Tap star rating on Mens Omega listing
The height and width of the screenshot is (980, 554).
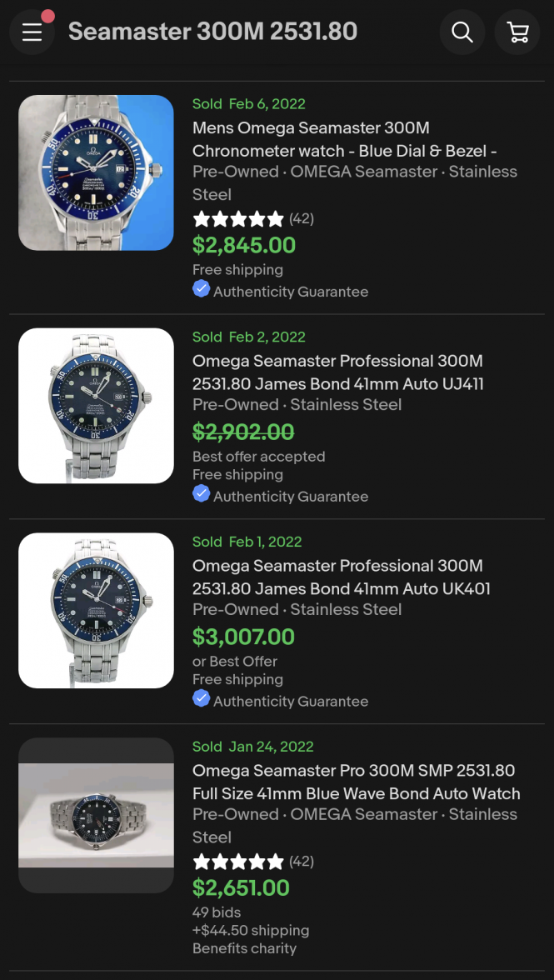(x=238, y=219)
